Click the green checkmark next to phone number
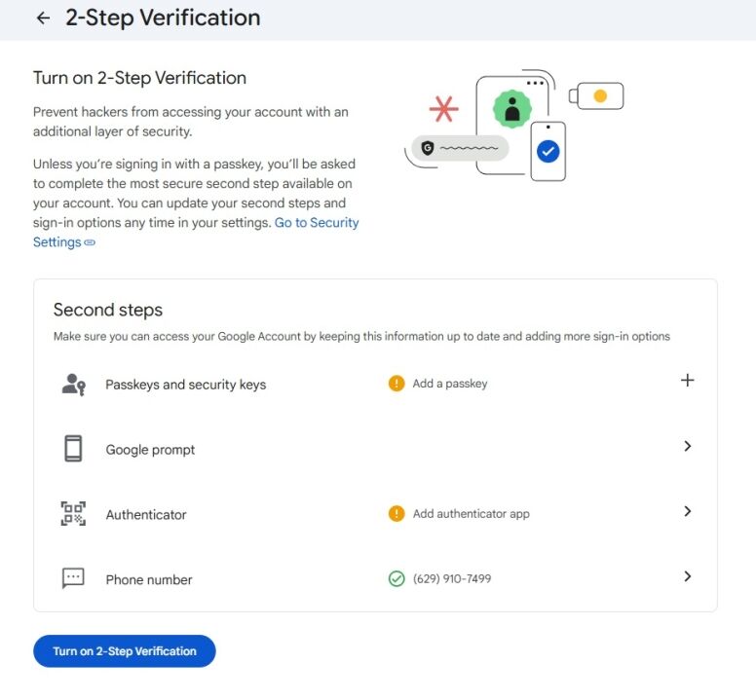The image size is (756, 700). coord(396,578)
